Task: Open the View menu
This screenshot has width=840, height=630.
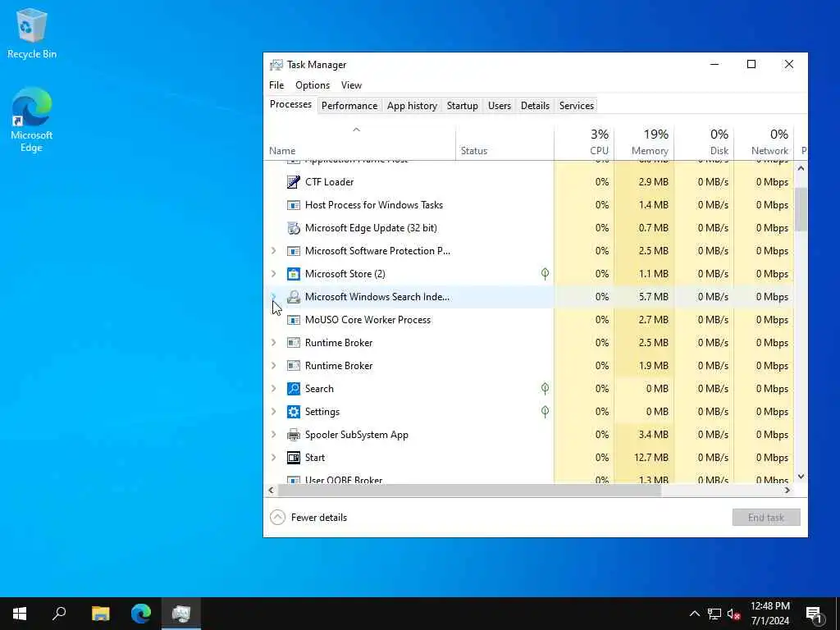Action: (x=351, y=85)
